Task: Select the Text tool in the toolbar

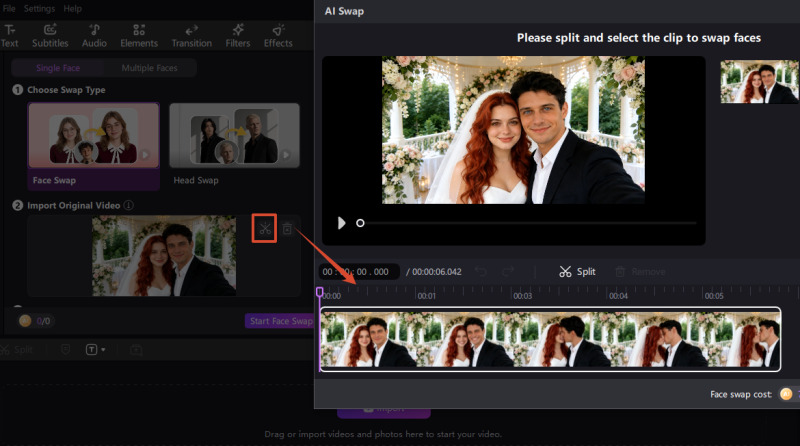Action: [x=9, y=36]
